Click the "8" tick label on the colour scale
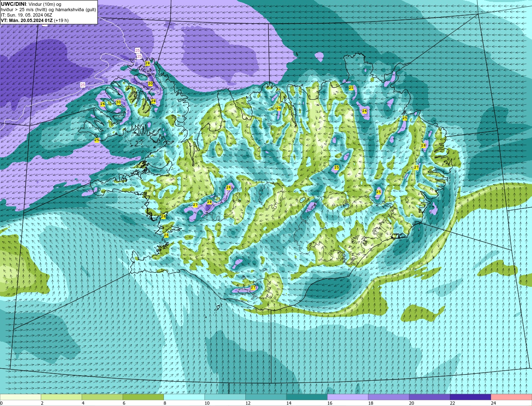 [165, 403]
